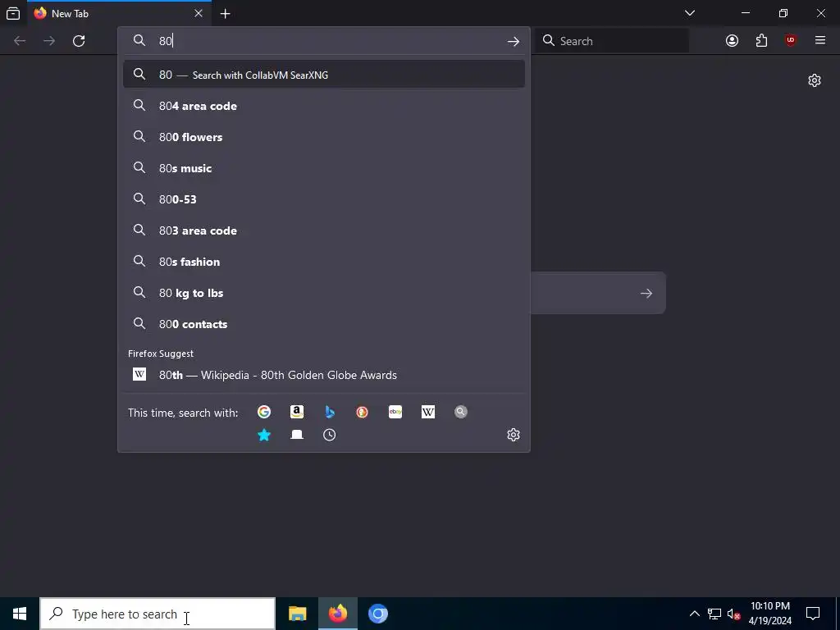Open search settings gear in the dropdown
The image size is (840, 630).
514,435
